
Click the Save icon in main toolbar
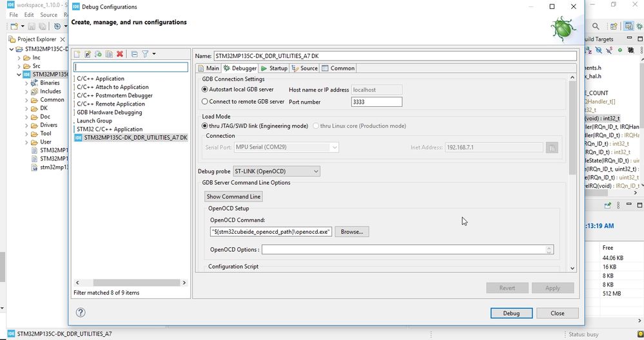point(32,26)
